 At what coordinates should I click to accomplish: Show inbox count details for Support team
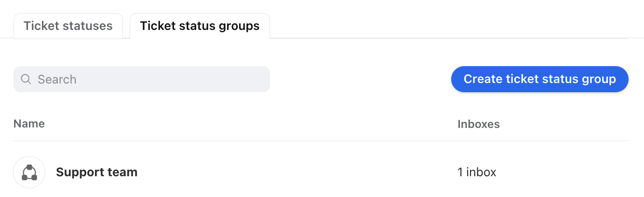tap(477, 172)
